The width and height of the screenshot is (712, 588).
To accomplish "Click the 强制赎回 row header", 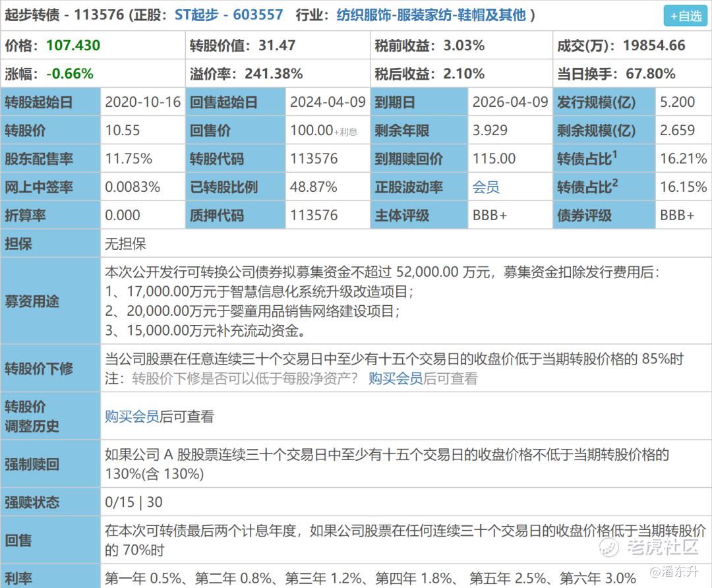I will [50, 464].
